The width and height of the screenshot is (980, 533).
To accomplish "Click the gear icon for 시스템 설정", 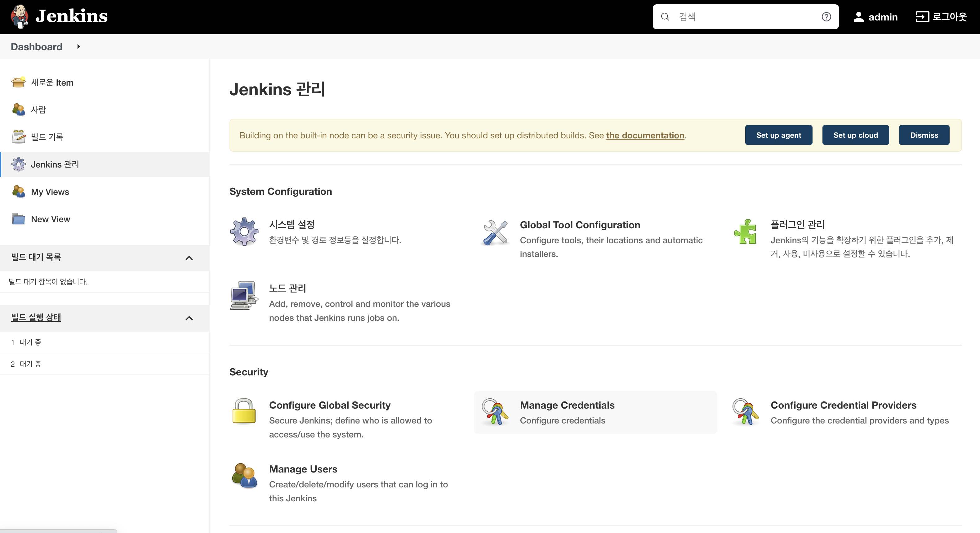I will pos(244,231).
